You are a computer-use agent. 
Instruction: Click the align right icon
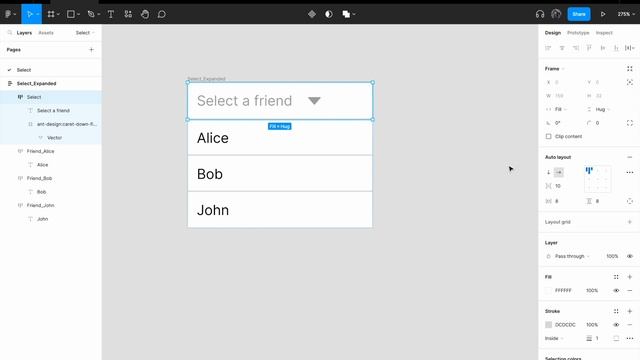click(x=576, y=48)
